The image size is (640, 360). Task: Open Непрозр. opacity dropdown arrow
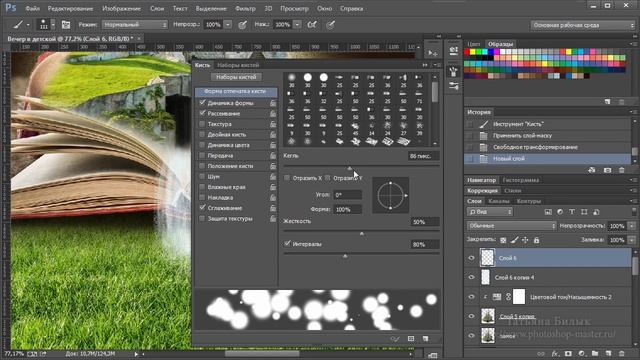(x=228, y=25)
